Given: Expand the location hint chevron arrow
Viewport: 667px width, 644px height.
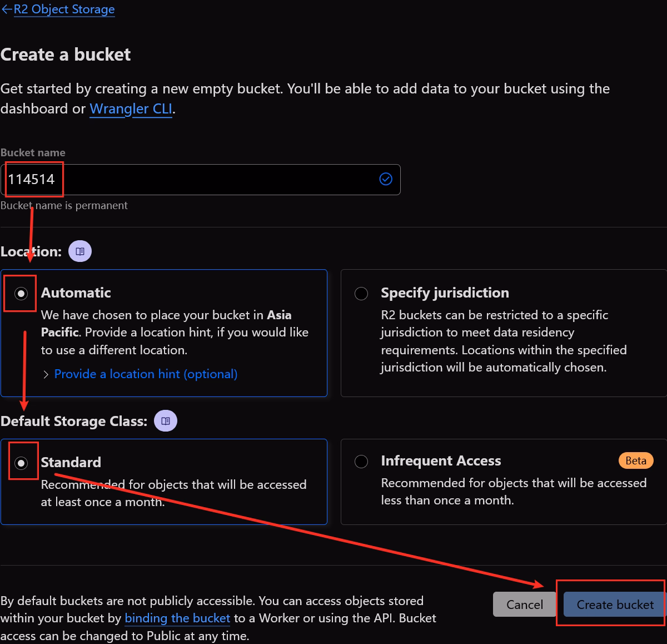Looking at the screenshot, I should tap(46, 374).
